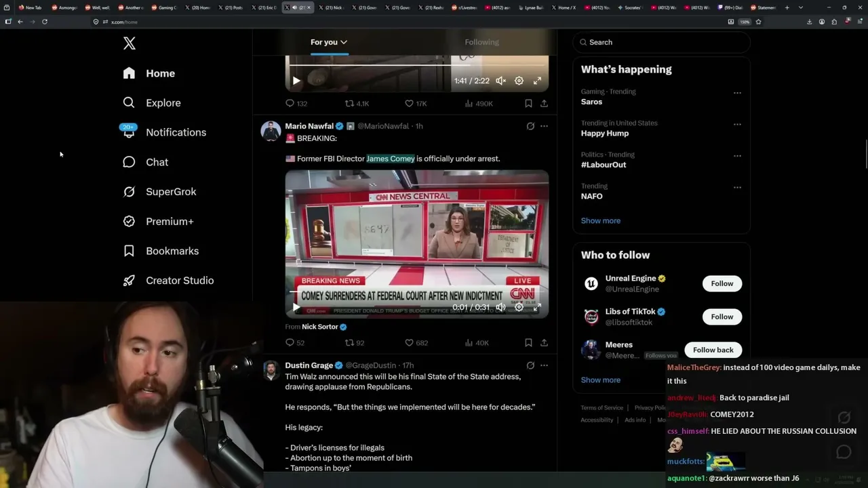
Task: Open Nick Sortor's profile link
Action: click(319, 327)
